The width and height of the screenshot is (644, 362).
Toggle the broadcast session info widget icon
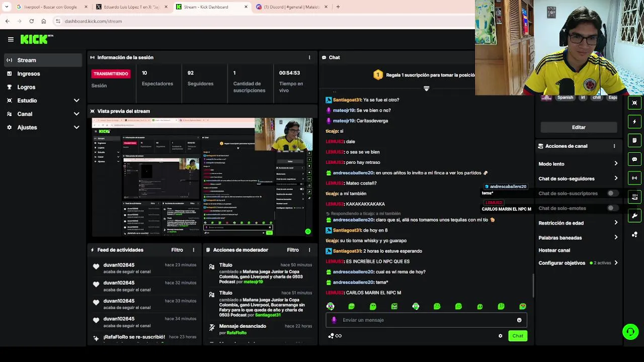tap(634, 178)
